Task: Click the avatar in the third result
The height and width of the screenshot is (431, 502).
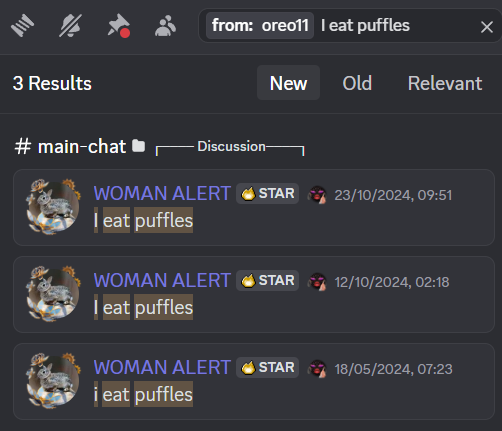Action: pyautogui.click(x=53, y=381)
